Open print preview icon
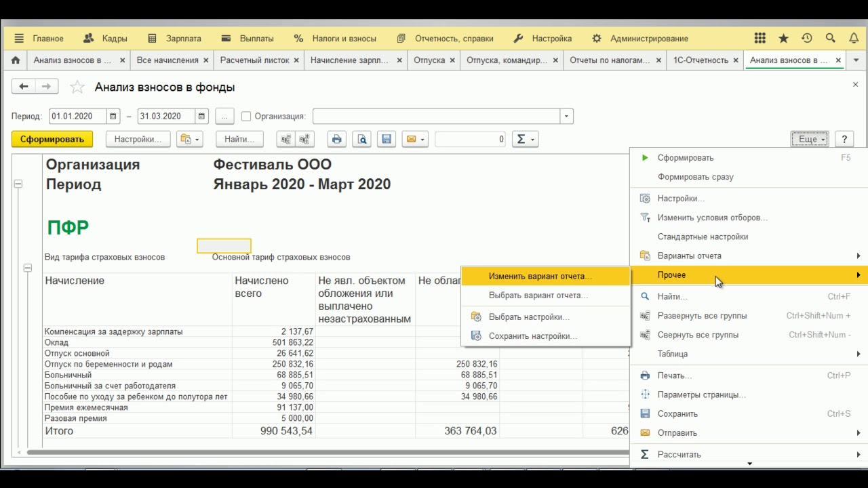This screenshot has width=868, height=488. click(362, 140)
